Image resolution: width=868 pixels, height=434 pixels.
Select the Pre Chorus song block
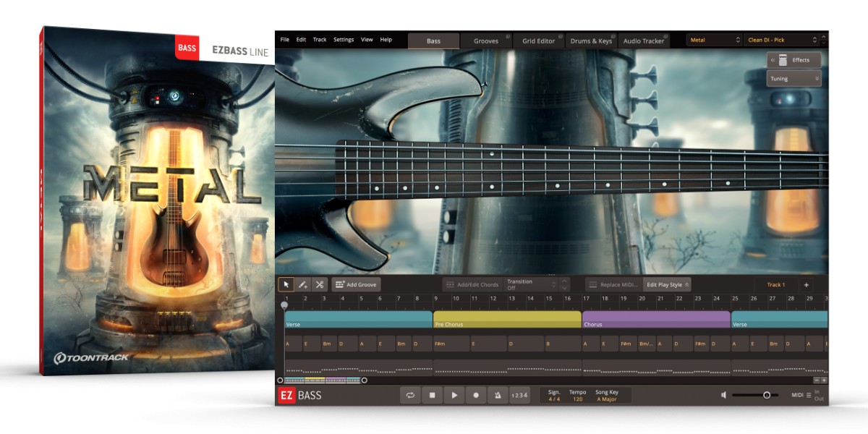(x=507, y=319)
